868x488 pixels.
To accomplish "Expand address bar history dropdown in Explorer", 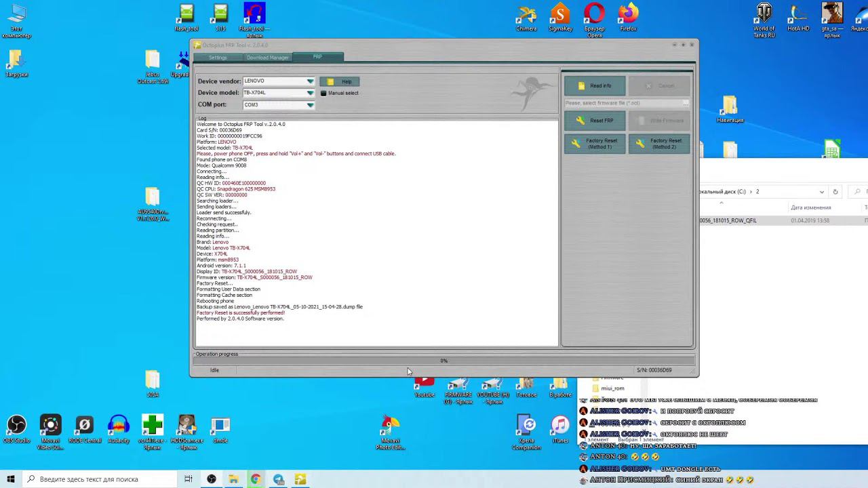I will click(x=821, y=192).
